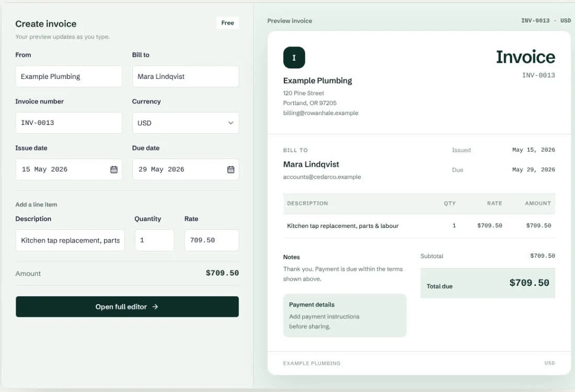Screen dimensions: 575x392
Task: Click the issued date May 15, 2026
Action: (x=534, y=150)
